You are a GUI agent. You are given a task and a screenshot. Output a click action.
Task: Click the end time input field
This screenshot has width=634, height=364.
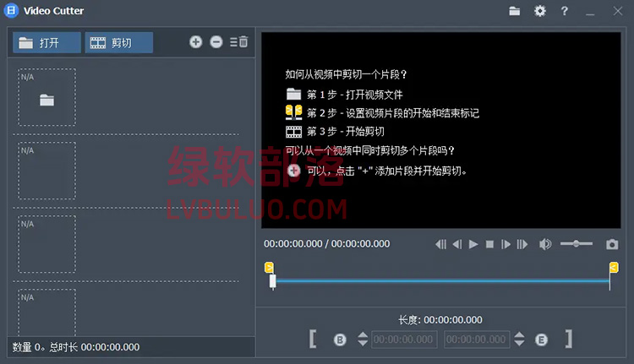click(477, 340)
